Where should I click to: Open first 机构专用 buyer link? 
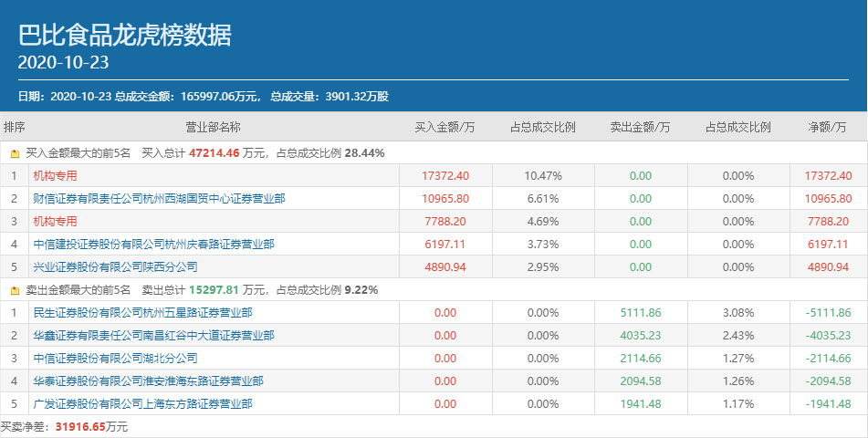[56, 175]
